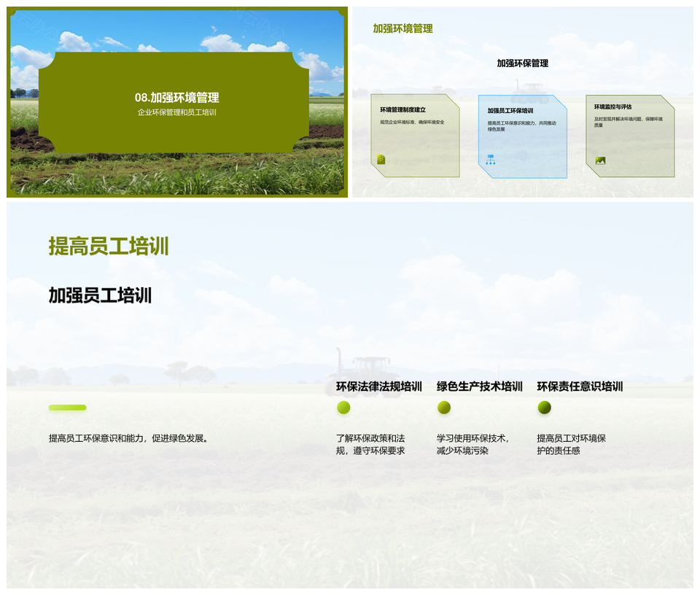This screenshot has width=700, height=595.
Task: Click the 环保责任意识培训 column heading
Action: pos(580,386)
